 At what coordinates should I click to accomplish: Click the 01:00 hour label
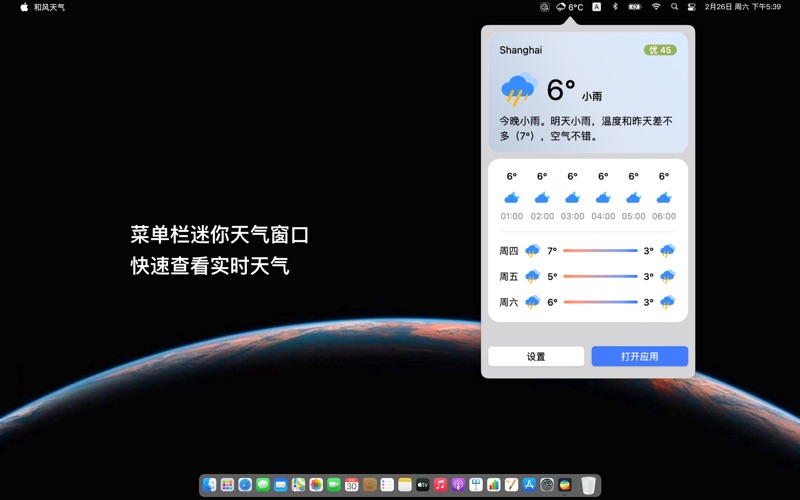click(511, 216)
